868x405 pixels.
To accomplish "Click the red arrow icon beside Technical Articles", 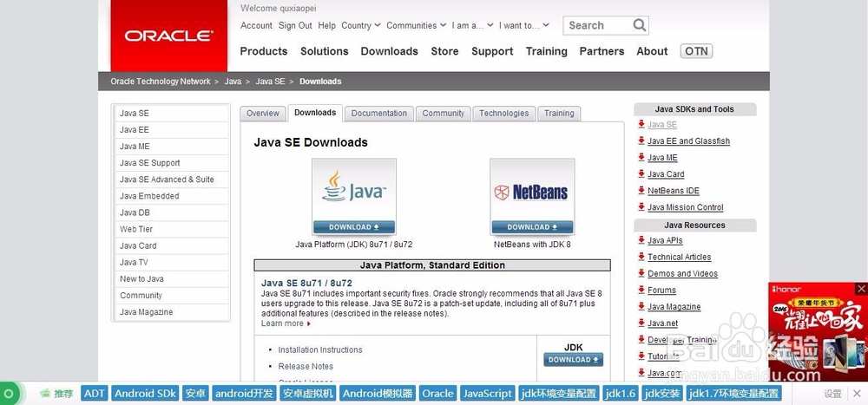I will pos(641,257).
